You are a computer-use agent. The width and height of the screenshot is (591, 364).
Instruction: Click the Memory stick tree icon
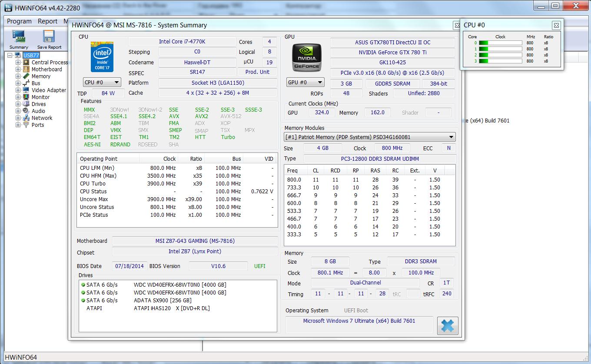click(26, 76)
